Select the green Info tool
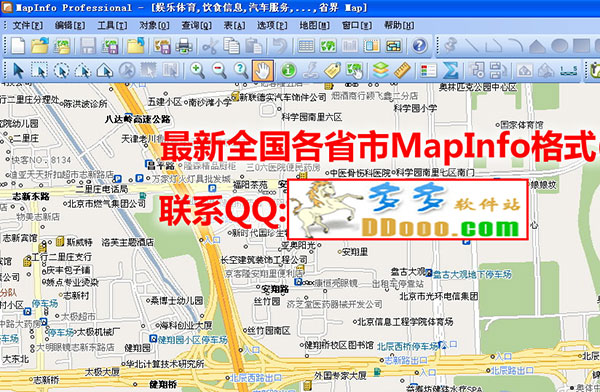 click(289, 70)
